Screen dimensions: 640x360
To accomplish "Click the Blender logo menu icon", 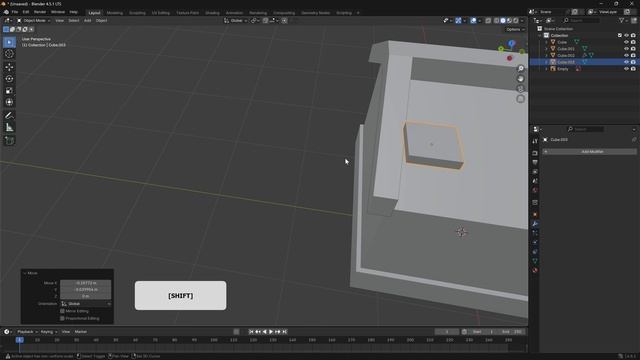I will [x=6, y=12].
